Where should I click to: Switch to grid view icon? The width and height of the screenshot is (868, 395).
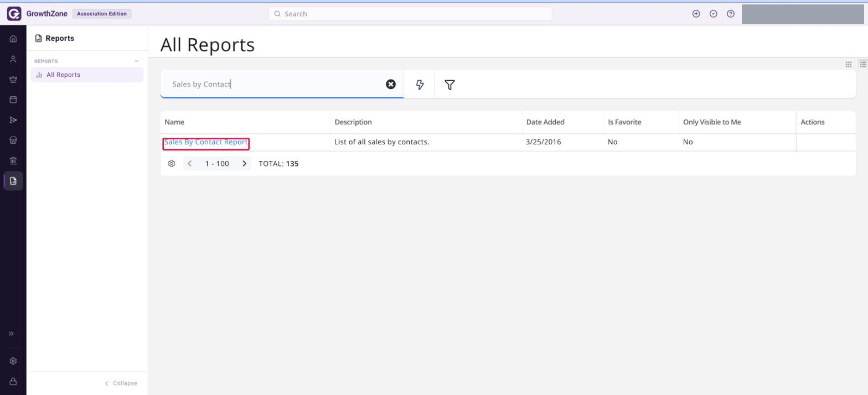pyautogui.click(x=849, y=64)
